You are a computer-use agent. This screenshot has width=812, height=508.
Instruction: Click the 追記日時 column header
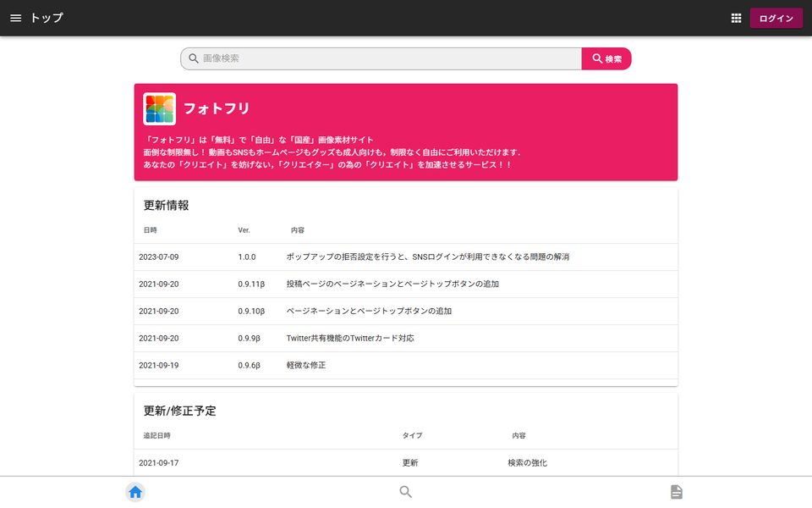click(157, 436)
